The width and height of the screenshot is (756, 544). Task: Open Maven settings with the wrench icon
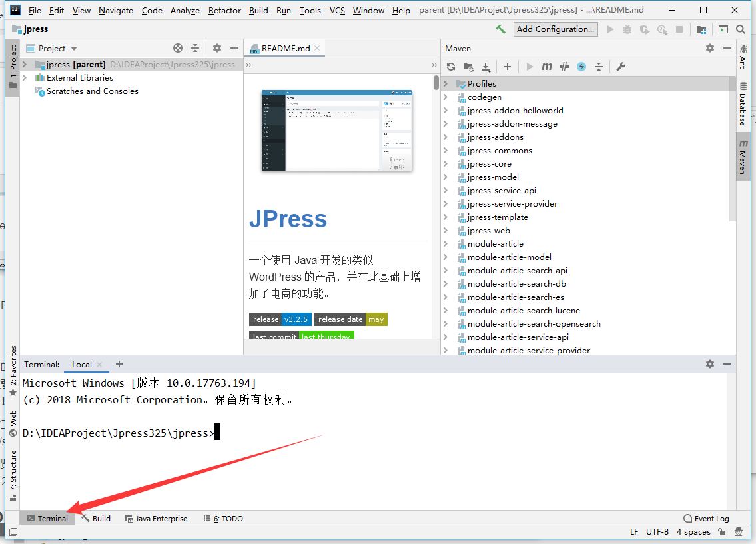coord(622,66)
